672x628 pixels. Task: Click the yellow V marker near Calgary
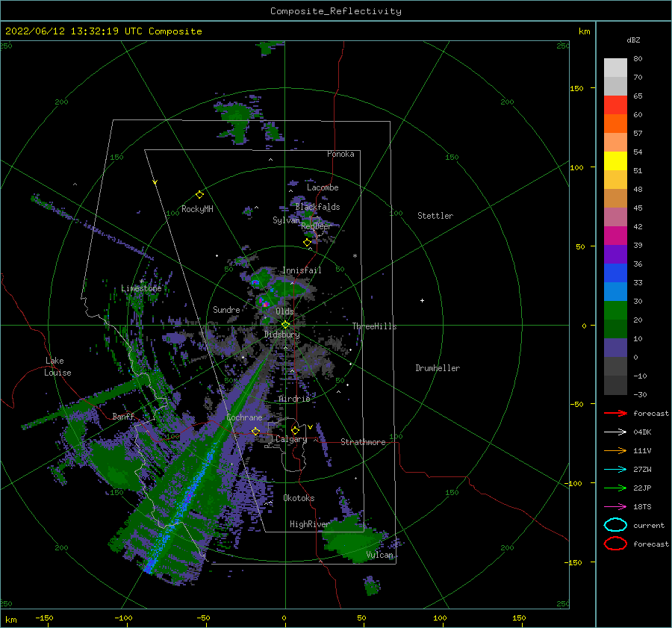tap(310, 427)
